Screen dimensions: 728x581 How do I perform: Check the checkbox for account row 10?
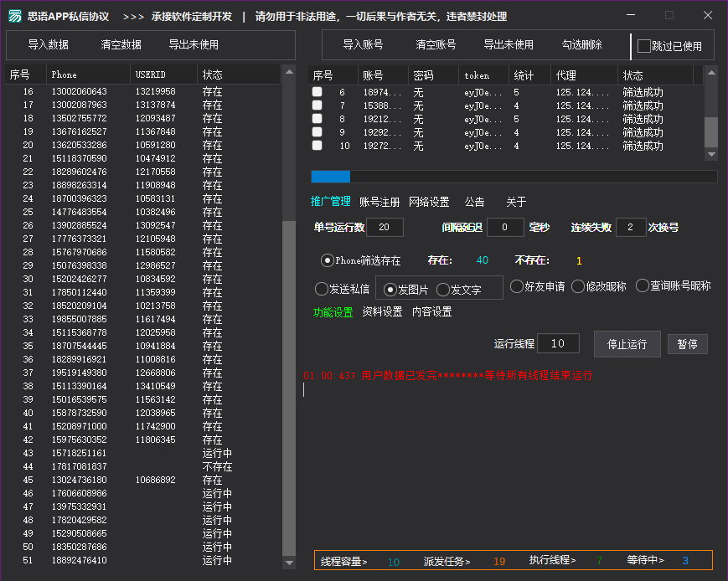[x=317, y=146]
